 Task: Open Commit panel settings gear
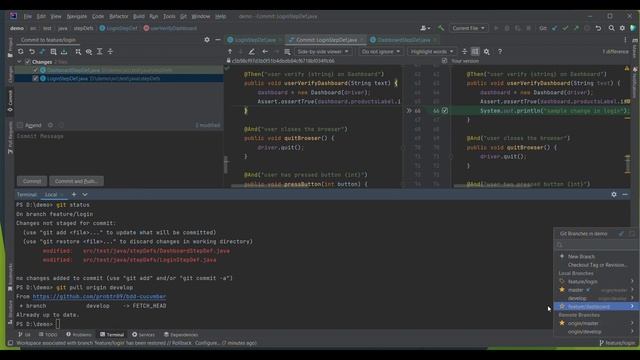pyautogui.click(x=207, y=40)
